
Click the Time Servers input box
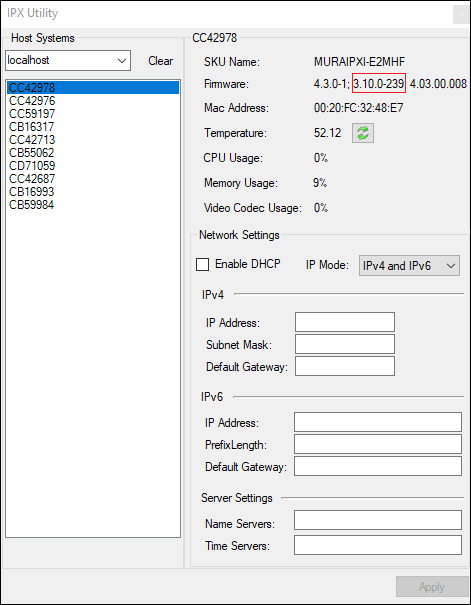378,545
